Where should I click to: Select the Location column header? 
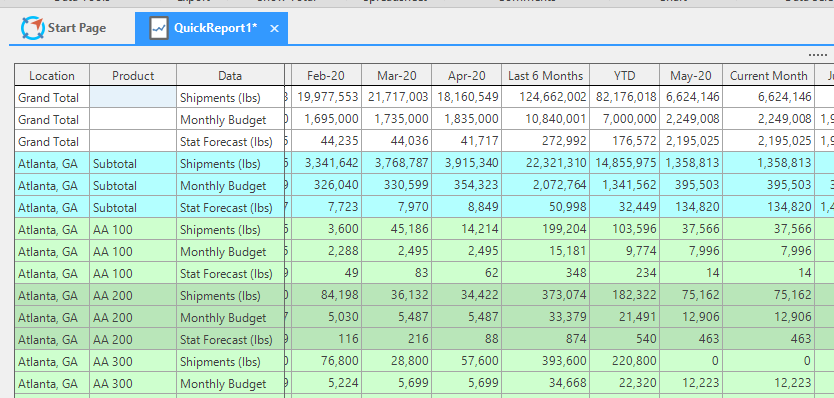click(52, 76)
